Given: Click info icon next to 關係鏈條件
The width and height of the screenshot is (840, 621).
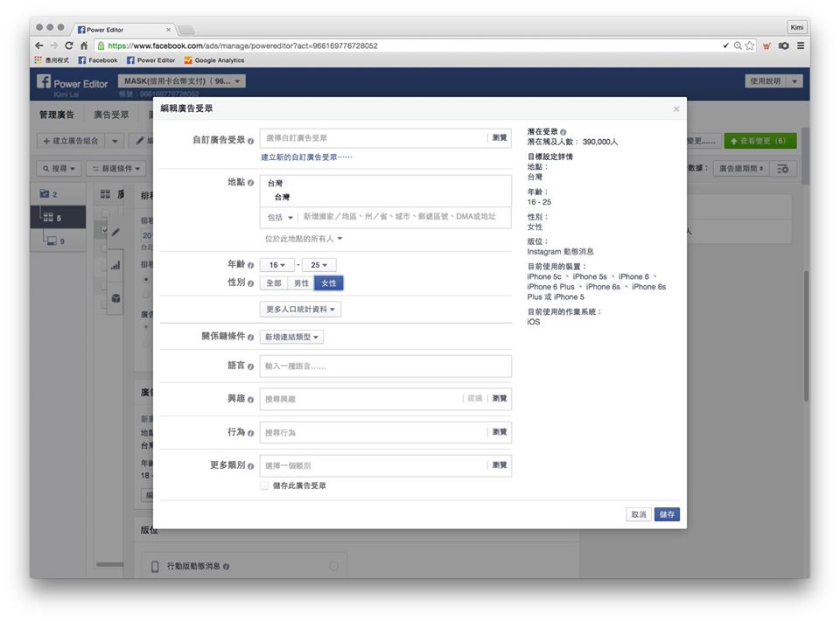Looking at the screenshot, I should point(250,338).
